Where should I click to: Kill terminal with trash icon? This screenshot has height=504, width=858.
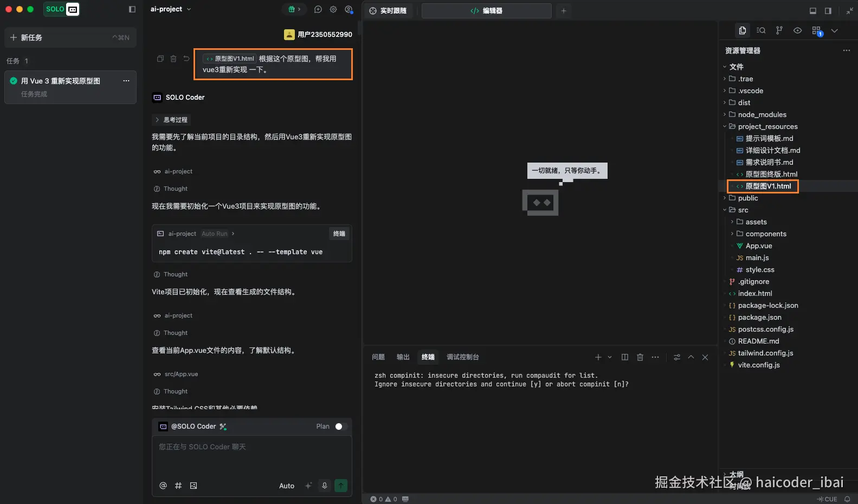(640, 357)
